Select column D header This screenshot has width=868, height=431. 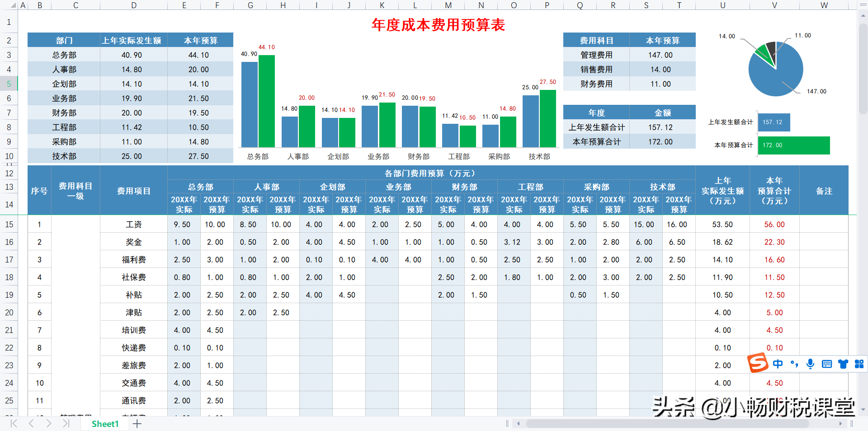click(134, 5)
